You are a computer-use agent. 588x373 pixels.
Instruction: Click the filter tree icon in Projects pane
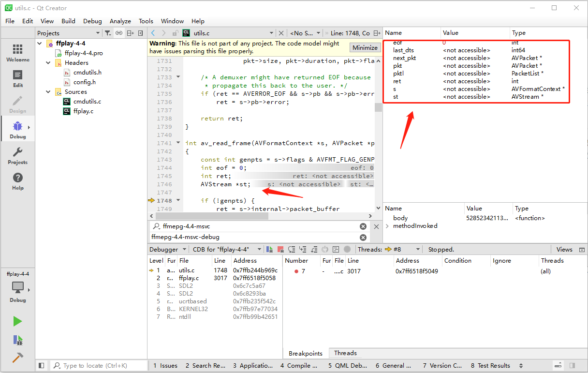click(x=108, y=33)
